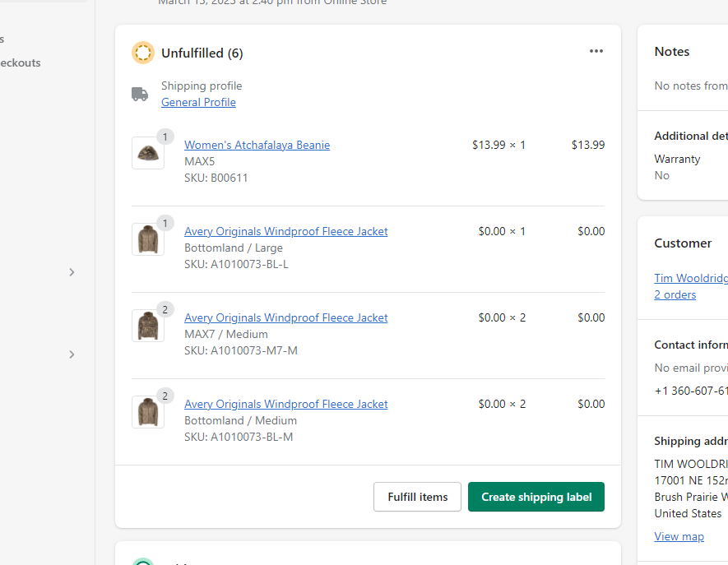
Task: Open MAX7 Medium fleece jacket thumbnail
Action: [x=147, y=326]
